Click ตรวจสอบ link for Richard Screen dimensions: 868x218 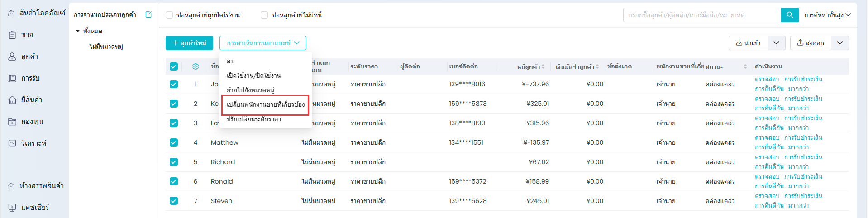[x=767, y=157]
